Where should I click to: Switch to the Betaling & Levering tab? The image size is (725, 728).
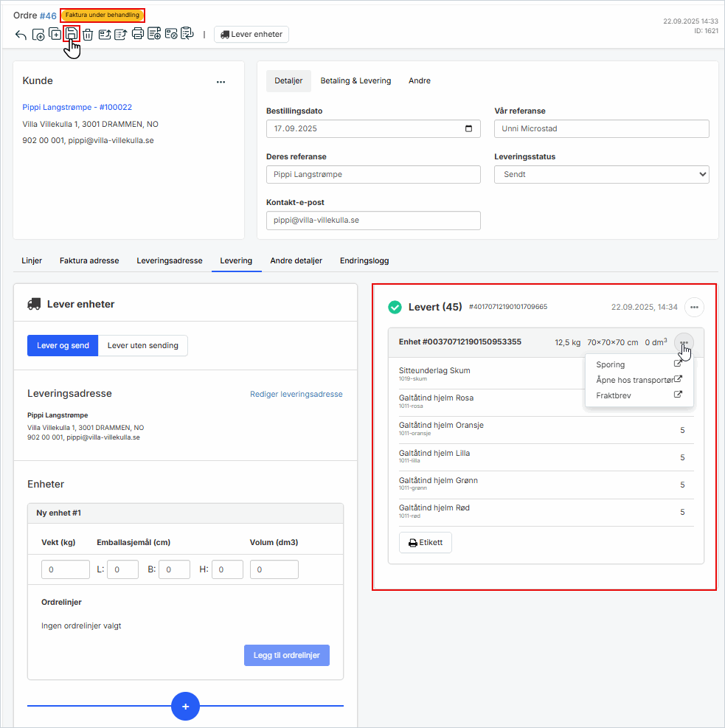point(355,81)
